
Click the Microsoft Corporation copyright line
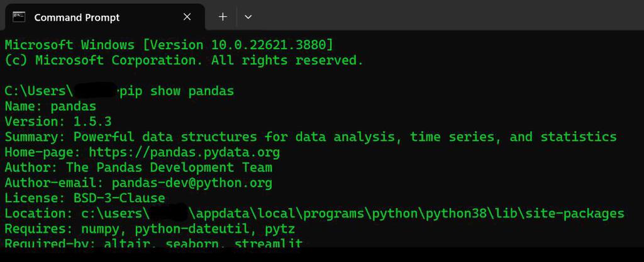(184, 60)
